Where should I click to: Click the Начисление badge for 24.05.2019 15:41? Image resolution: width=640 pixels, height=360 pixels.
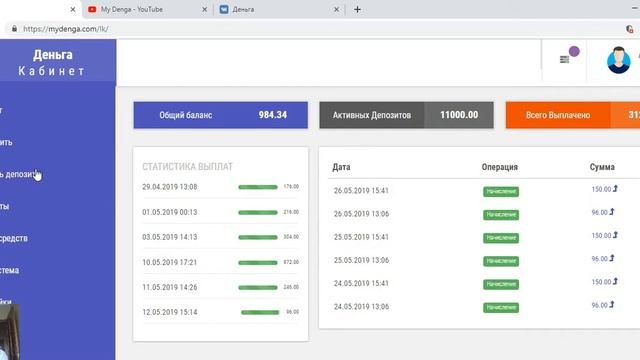tap(501, 284)
